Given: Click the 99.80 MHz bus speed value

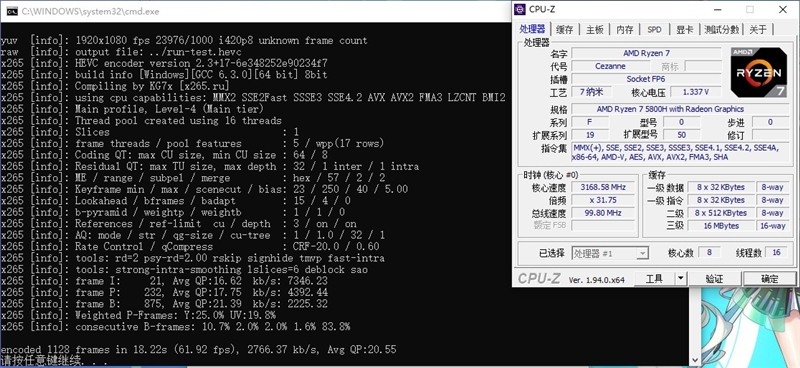Looking at the screenshot, I should coord(603,213).
